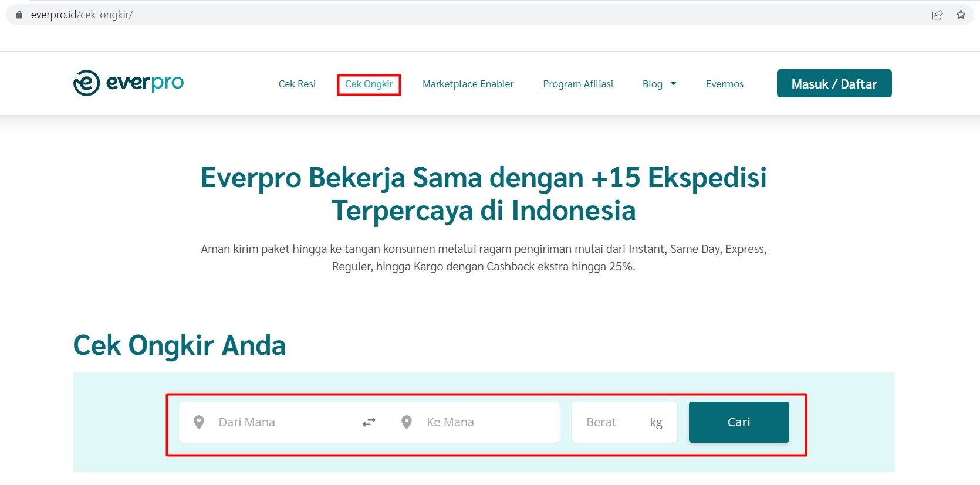Viewport: 980px width, 485px height.
Task: Bookmark this page with the star icon
Action: point(961,15)
